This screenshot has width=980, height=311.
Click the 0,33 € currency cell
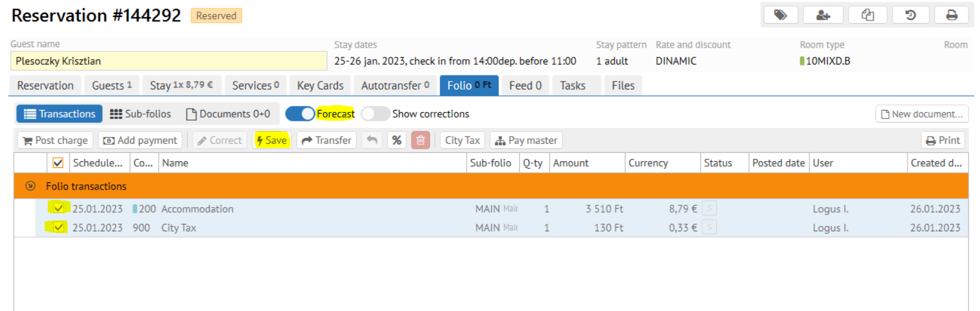pos(683,228)
